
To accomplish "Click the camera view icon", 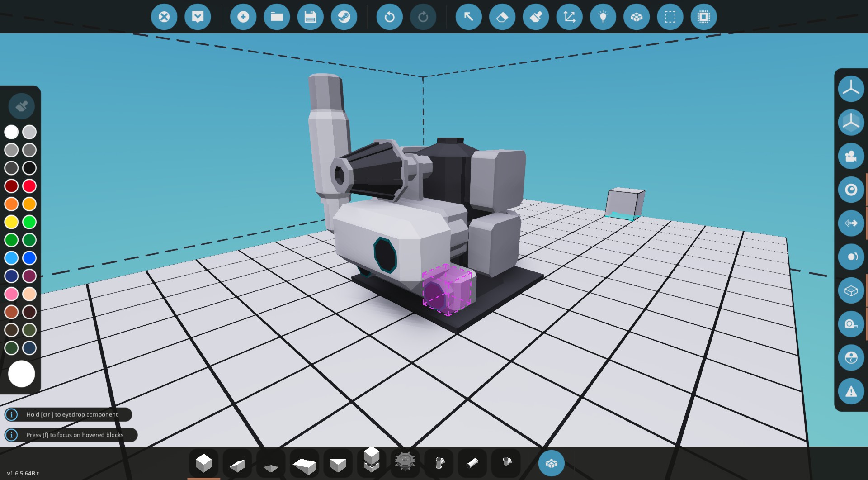I will click(851, 156).
